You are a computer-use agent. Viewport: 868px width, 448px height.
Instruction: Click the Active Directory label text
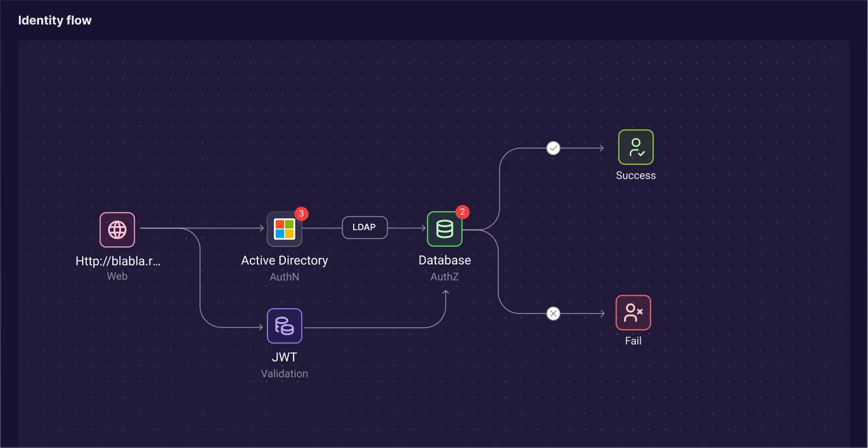[x=285, y=260]
